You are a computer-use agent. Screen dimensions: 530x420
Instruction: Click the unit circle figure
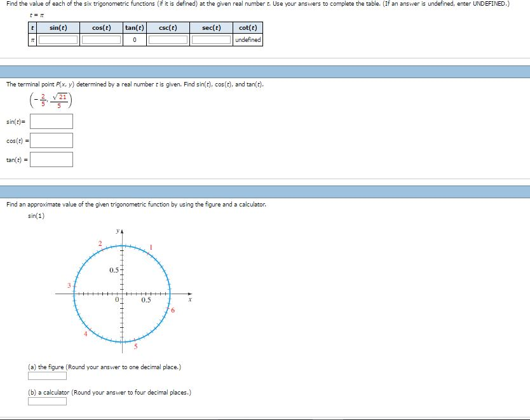[x=122, y=292]
